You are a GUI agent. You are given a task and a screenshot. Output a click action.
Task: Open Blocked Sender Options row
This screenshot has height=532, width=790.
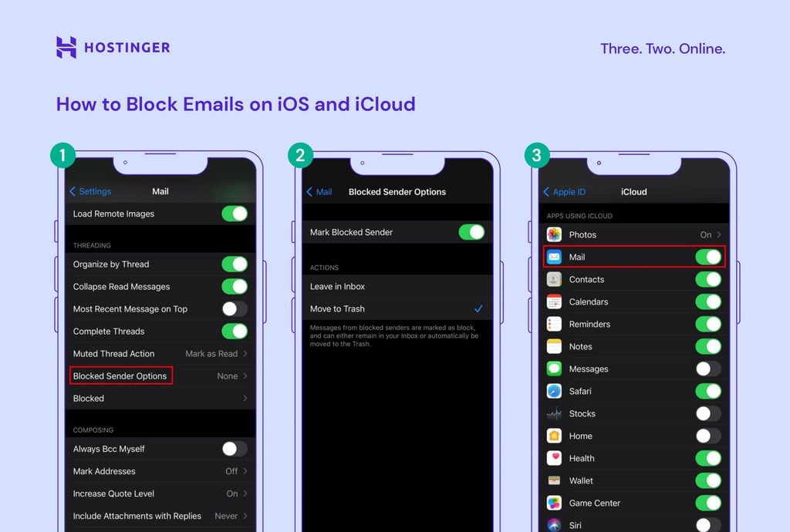click(160, 376)
